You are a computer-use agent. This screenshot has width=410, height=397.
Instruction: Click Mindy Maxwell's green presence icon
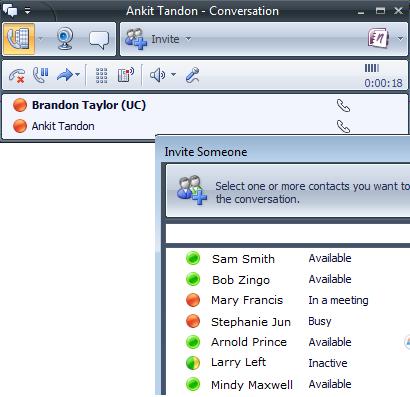click(x=193, y=384)
